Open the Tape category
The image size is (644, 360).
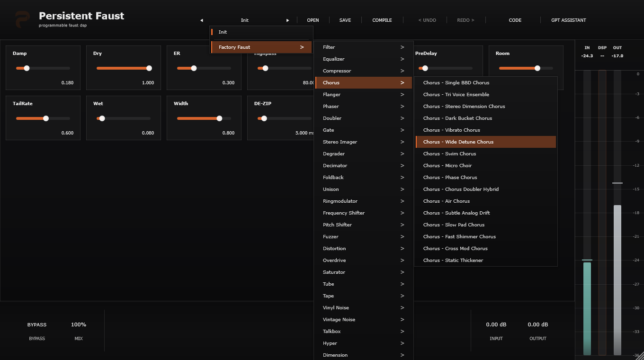[364, 296]
